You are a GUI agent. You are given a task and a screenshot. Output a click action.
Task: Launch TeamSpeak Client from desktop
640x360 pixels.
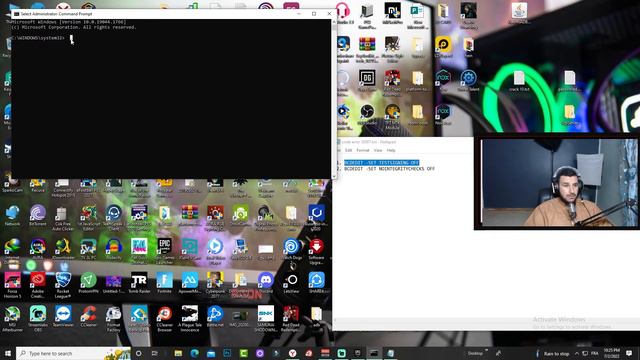tap(113, 217)
